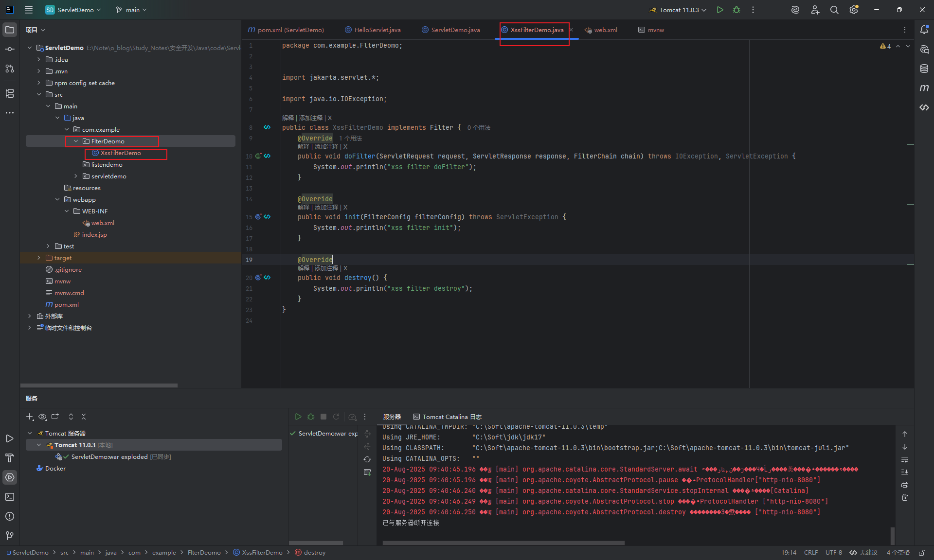This screenshot has height=560, width=934.
Task: Open the Structure tool window
Action: [10, 93]
